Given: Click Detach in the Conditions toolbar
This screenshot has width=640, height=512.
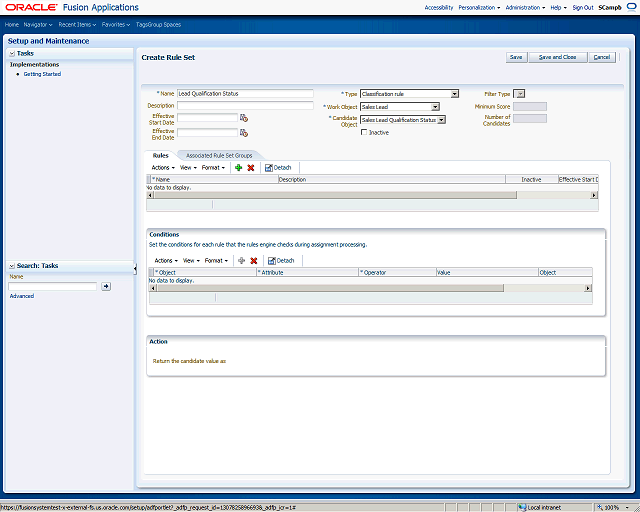Looking at the screenshot, I should click(281, 260).
